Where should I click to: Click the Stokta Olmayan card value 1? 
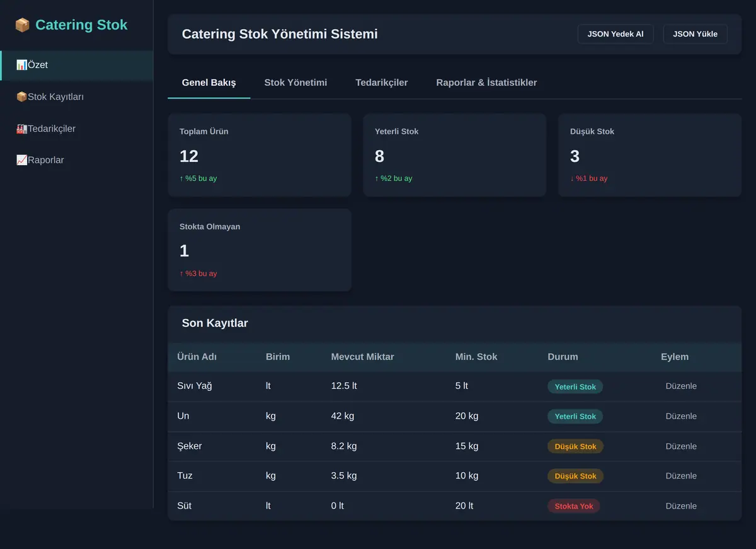coord(184,251)
